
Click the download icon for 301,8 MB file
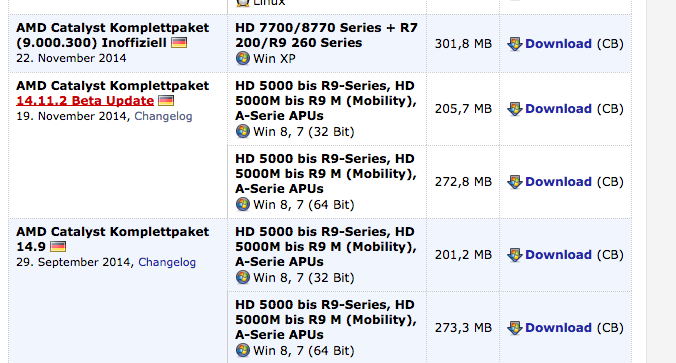515,44
